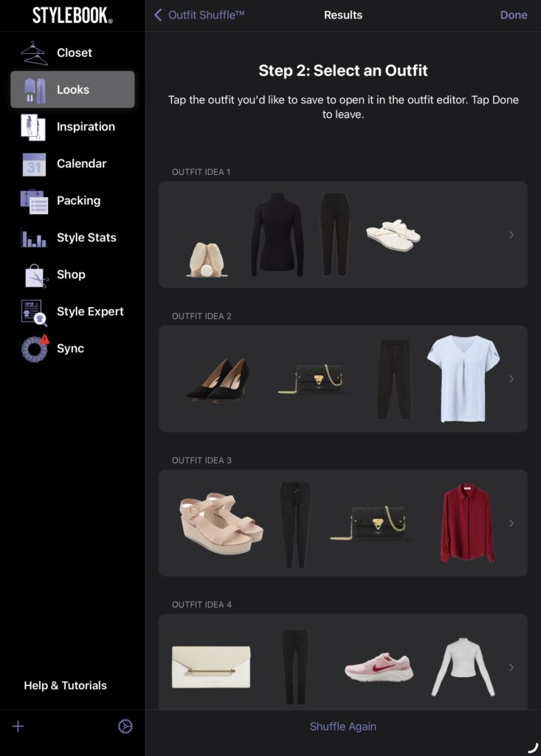Tap the Done button
Viewport: 541px width, 756px height.
click(513, 15)
